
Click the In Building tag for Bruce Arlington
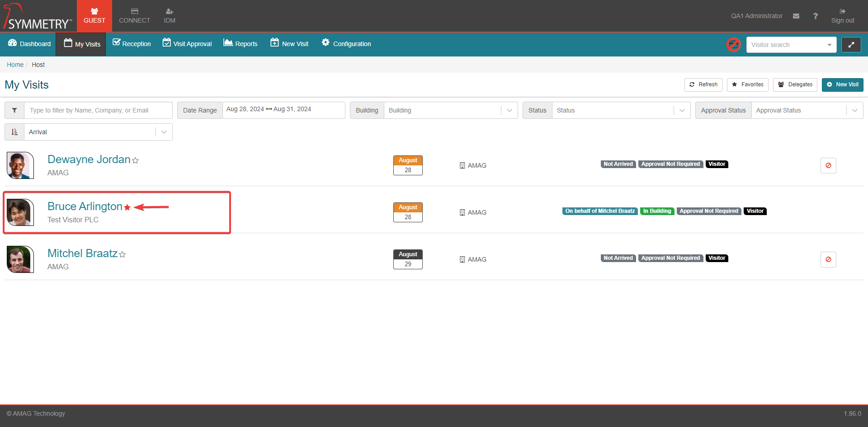pyautogui.click(x=657, y=211)
